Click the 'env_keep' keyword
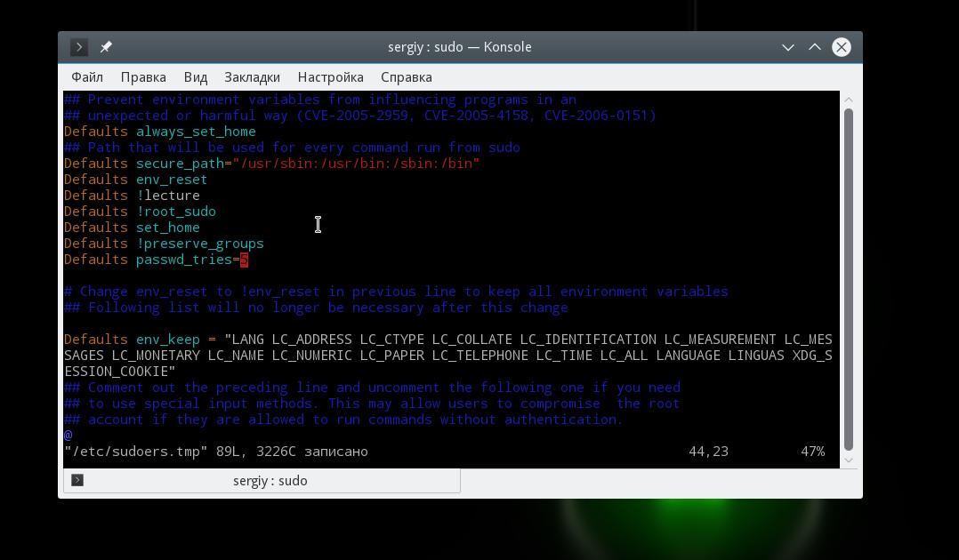The width and height of the screenshot is (959, 560). click(167, 340)
